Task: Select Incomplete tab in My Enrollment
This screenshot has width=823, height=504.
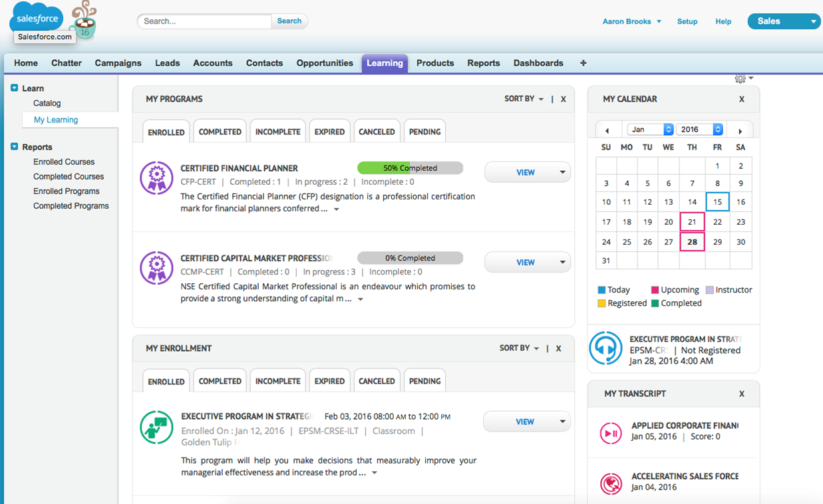Action: coord(277,381)
